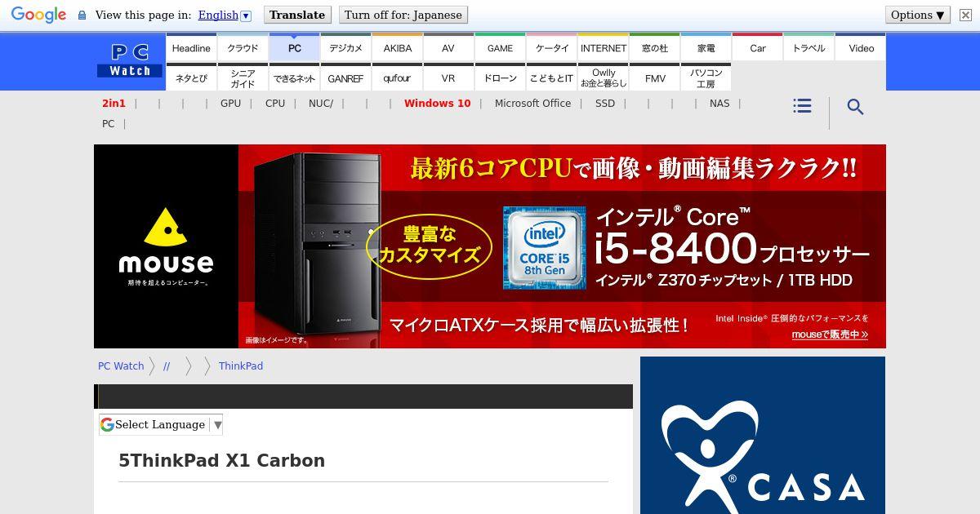The width and height of the screenshot is (980, 514).
Task: Open the ネタとぴ tab
Action: pos(191,78)
